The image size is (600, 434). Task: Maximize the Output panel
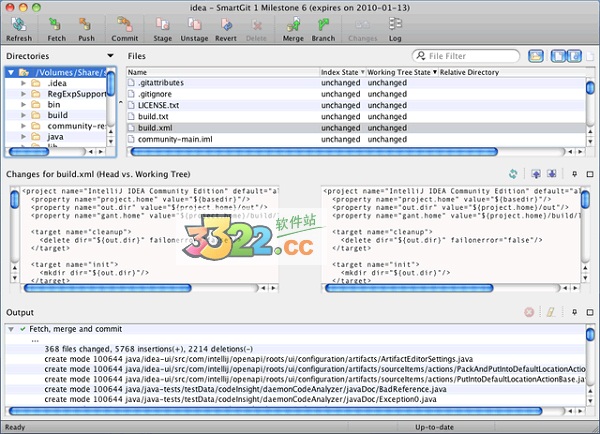pyautogui.click(x=590, y=312)
